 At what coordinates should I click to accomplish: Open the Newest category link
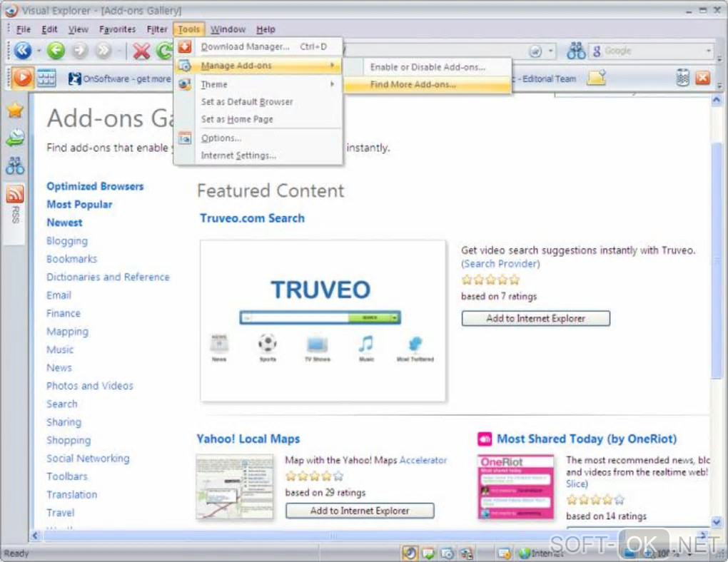[x=64, y=223]
